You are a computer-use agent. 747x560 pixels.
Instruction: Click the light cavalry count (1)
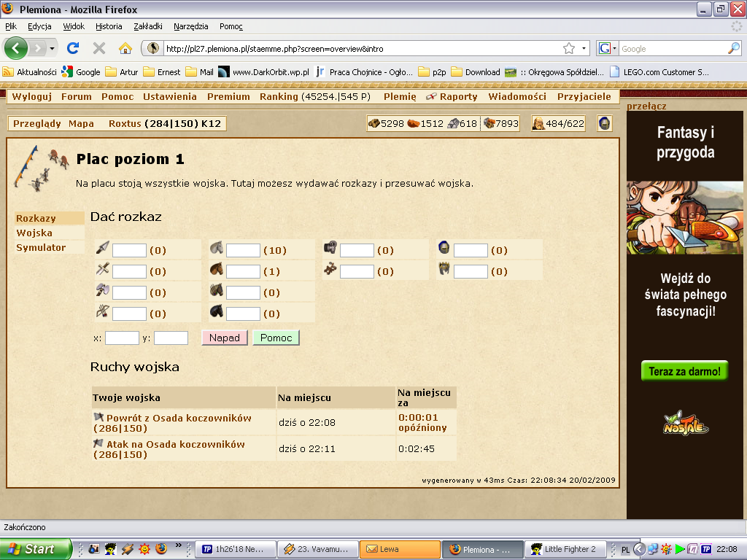[271, 271]
